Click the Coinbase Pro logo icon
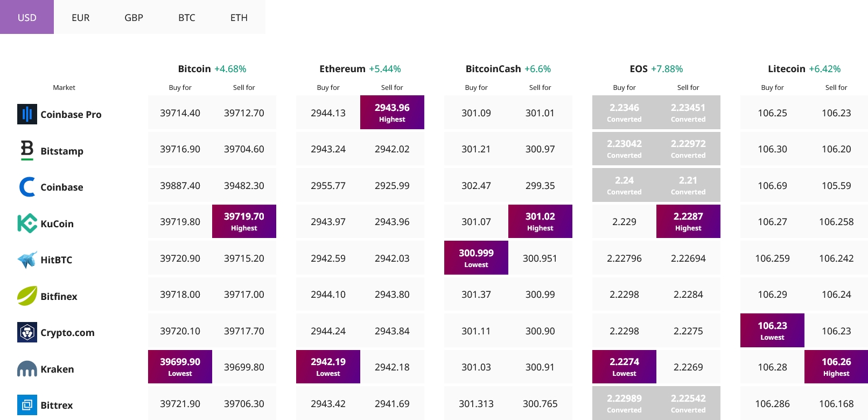The image size is (868, 420). 27,114
